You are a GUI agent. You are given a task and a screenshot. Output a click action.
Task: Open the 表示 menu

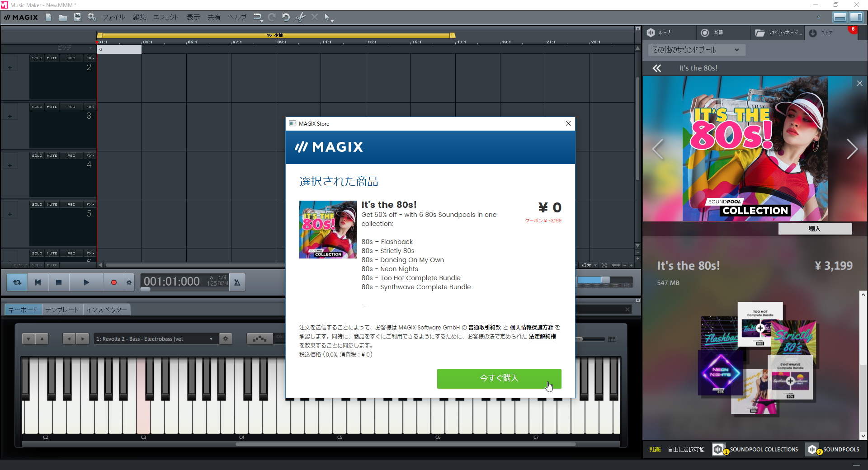[x=193, y=17]
